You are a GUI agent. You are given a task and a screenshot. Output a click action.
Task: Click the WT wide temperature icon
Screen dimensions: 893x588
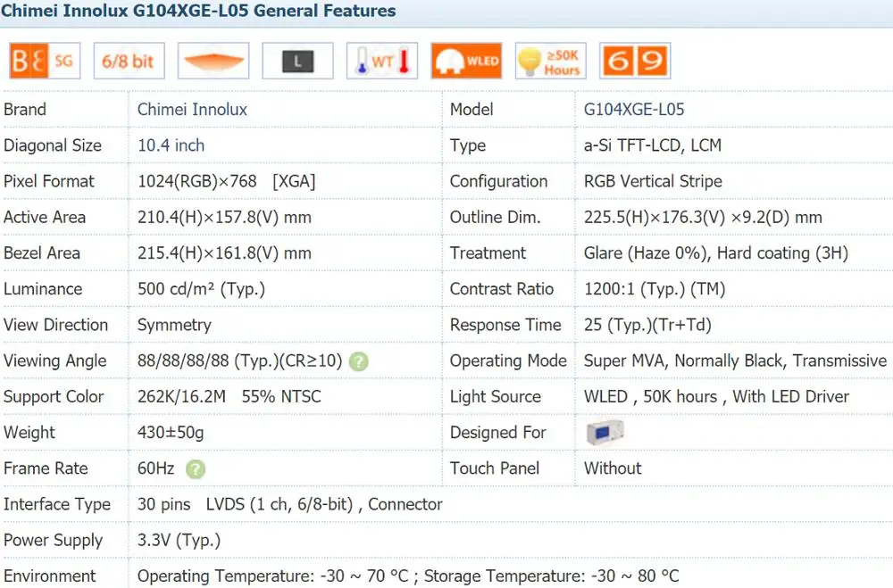pos(381,61)
